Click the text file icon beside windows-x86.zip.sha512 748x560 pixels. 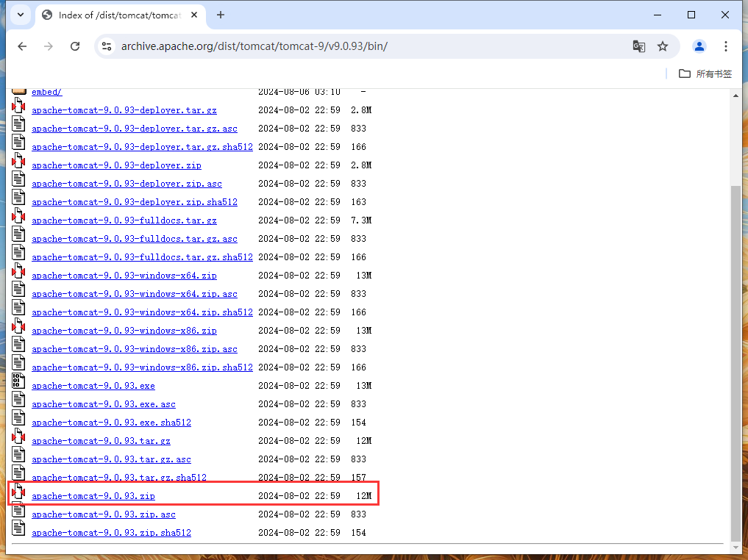(x=18, y=363)
